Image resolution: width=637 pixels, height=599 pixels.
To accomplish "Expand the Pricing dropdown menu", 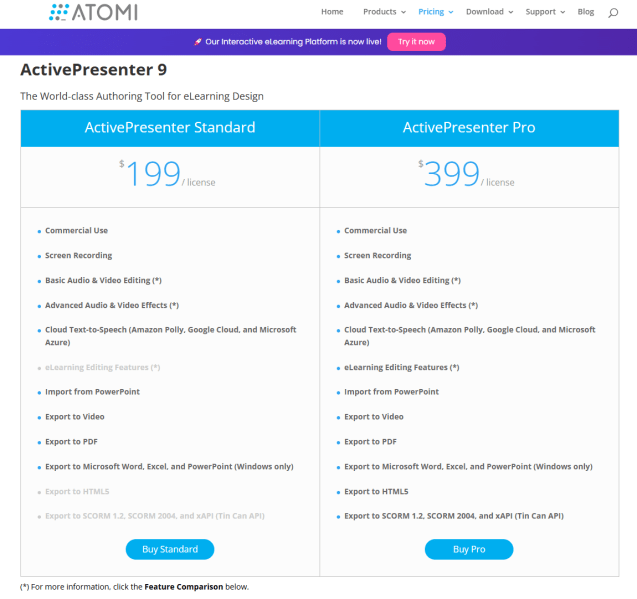I will click(x=436, y=12).
